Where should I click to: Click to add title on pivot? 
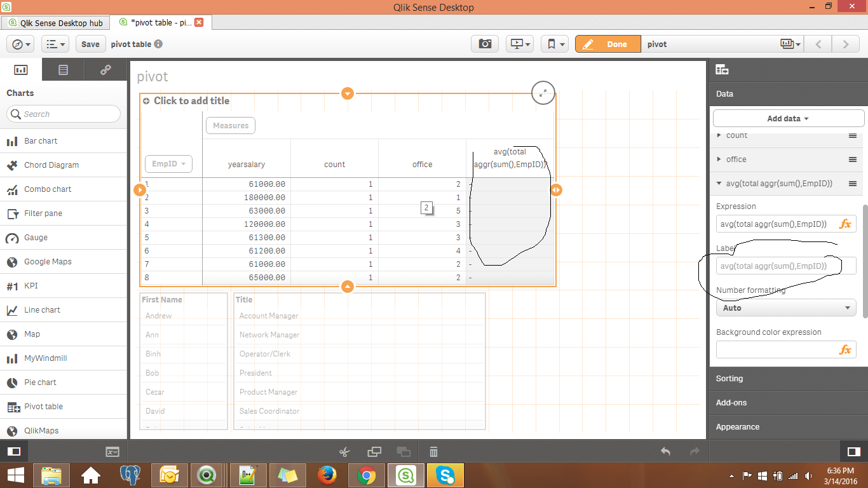click(x=191, y=100)
